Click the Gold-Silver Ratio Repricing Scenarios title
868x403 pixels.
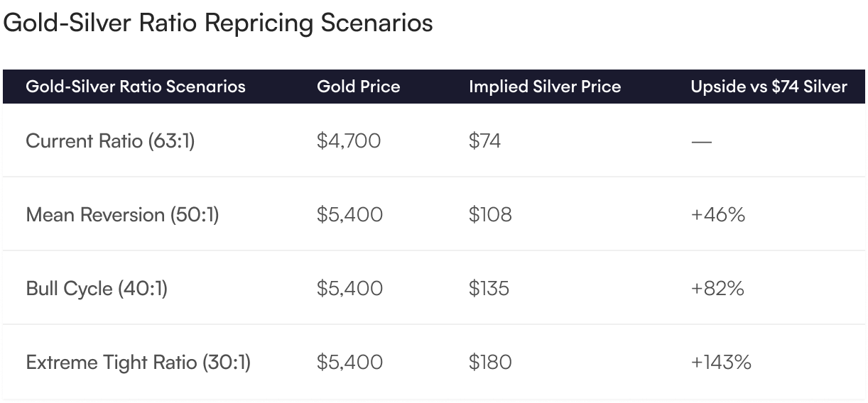point(218,23)
